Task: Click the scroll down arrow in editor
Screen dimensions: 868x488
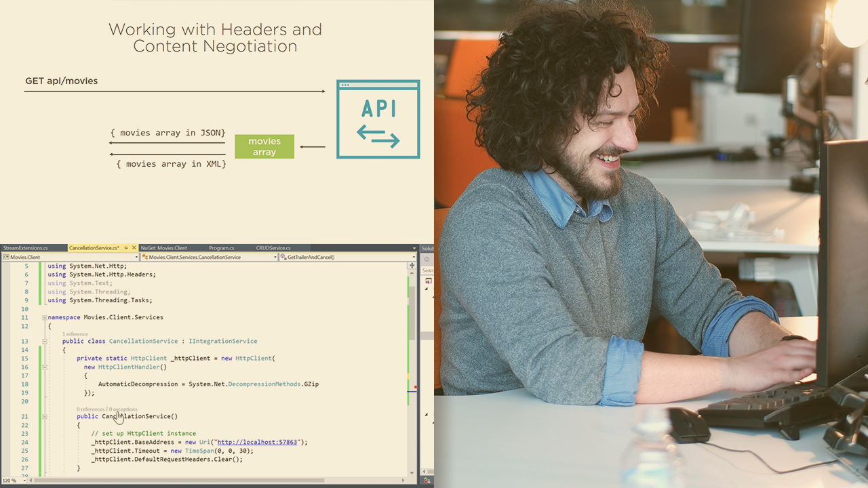Action: (412, 472)
